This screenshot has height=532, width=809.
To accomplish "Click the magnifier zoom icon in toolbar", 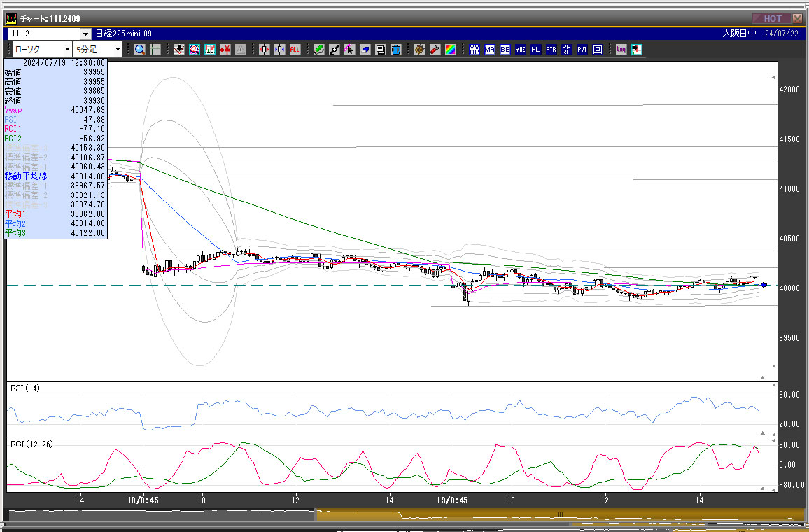I will tap(139, 50).
